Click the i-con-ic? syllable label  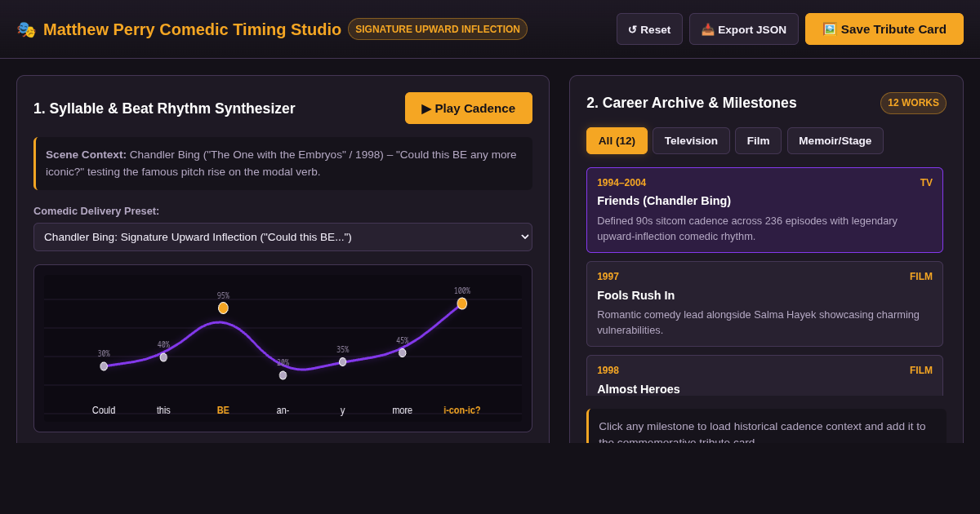pos(462,410)
